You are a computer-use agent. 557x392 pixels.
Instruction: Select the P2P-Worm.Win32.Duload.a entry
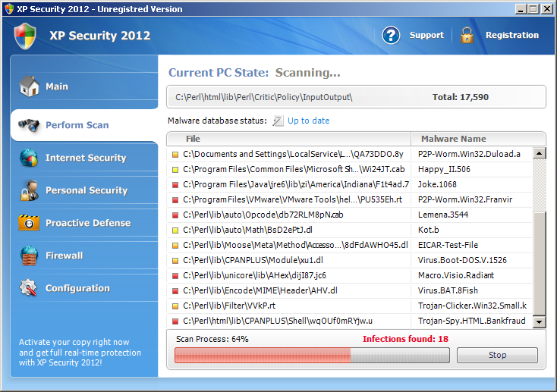469,154
